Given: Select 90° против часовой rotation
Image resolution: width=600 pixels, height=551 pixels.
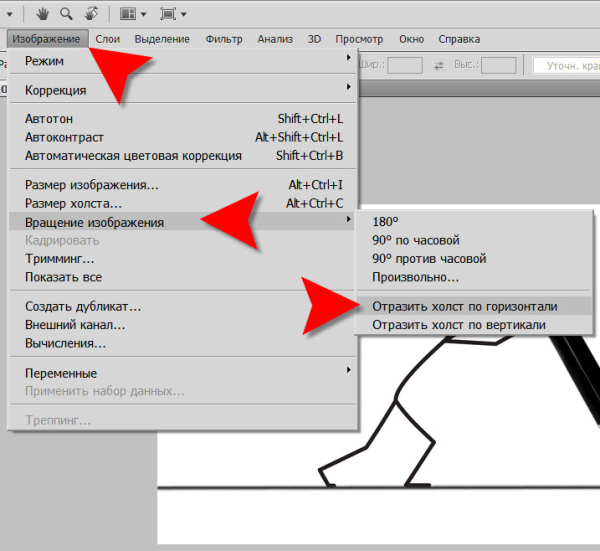Looking at the screenshot, I should pyautogui.click(x=474, y=259).
